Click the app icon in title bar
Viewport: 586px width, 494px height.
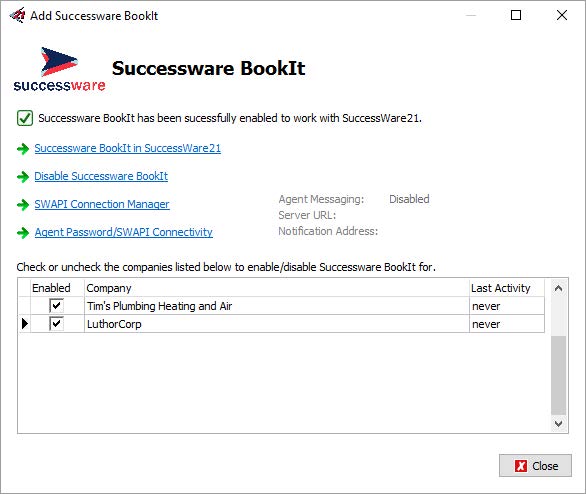17,15
